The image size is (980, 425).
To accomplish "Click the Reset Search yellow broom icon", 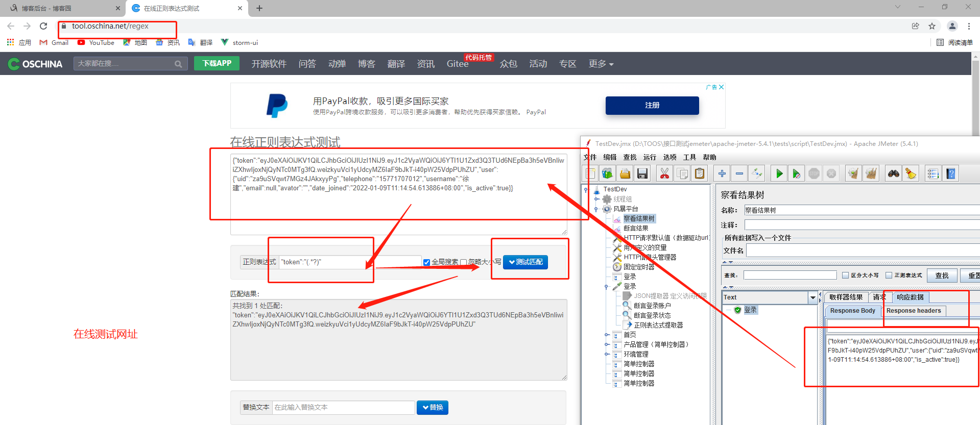I will coord(911,173).
